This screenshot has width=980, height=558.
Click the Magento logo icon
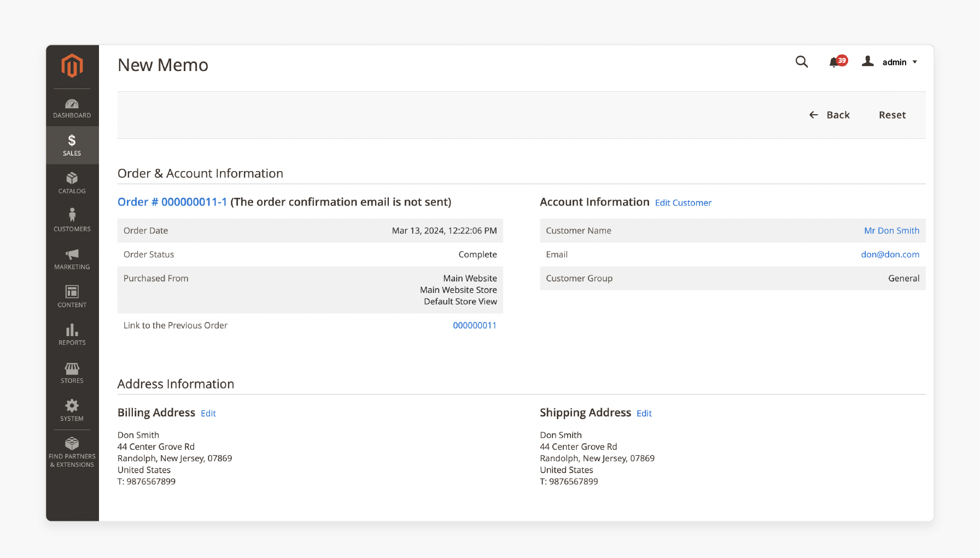pos(72,66)
